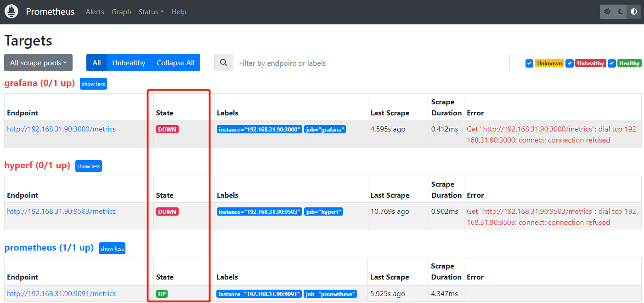
Task: Collapse grafana pool with show less
Action: 93,84
